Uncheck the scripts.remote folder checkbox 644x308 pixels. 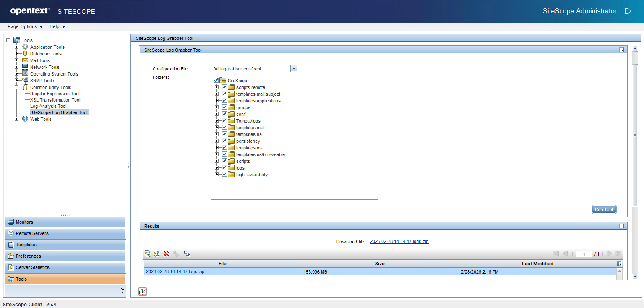click(x=224, y=87)
